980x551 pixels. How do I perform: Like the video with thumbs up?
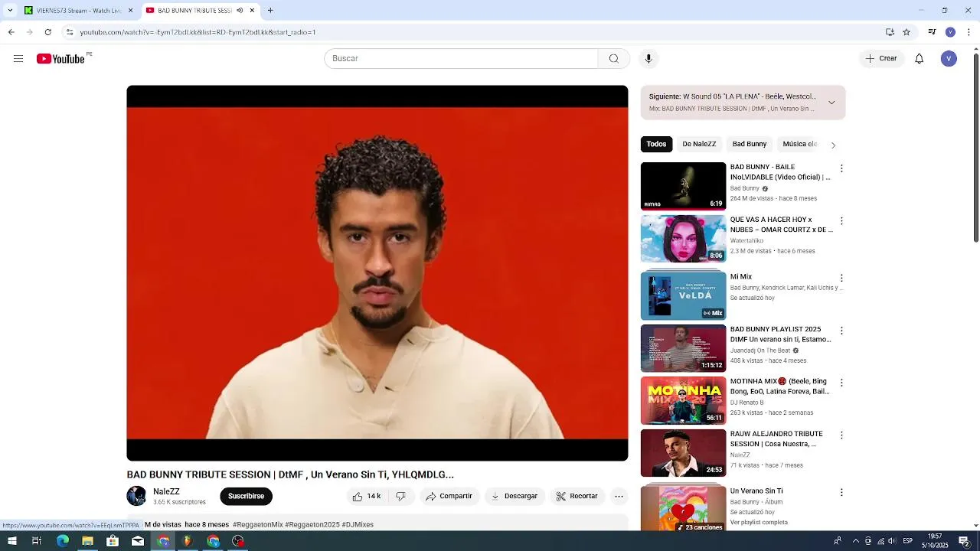(x=367, y=496)
